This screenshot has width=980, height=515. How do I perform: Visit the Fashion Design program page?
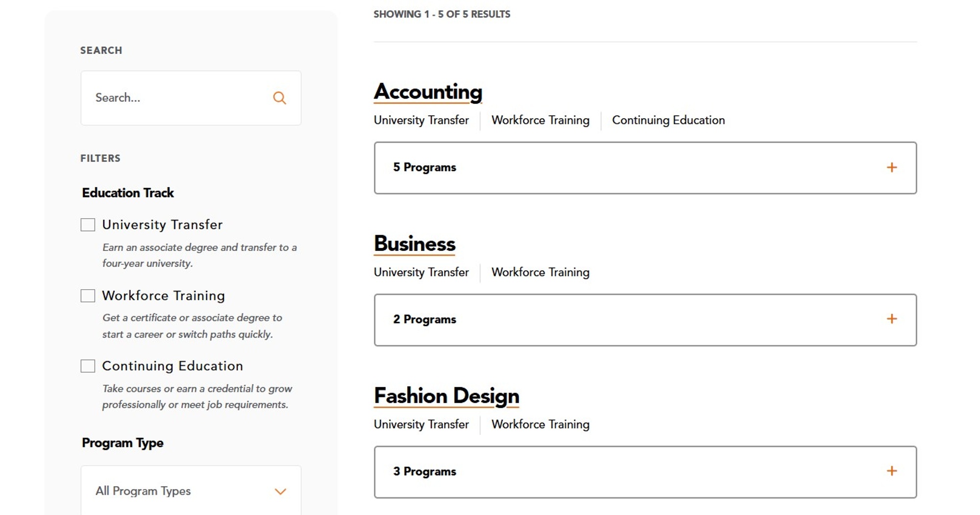[446, 396]
